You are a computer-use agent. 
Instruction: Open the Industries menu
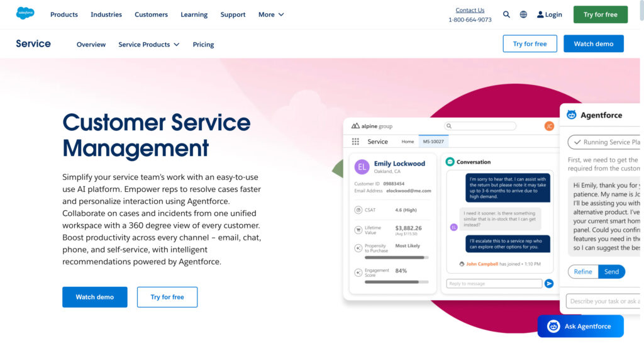point(106,14)
